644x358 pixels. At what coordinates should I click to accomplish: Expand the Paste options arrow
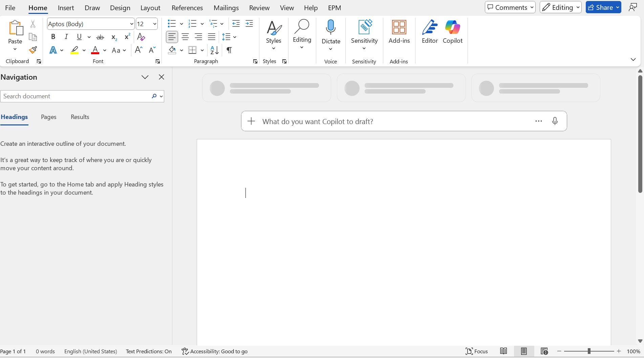tap(15, 49)
